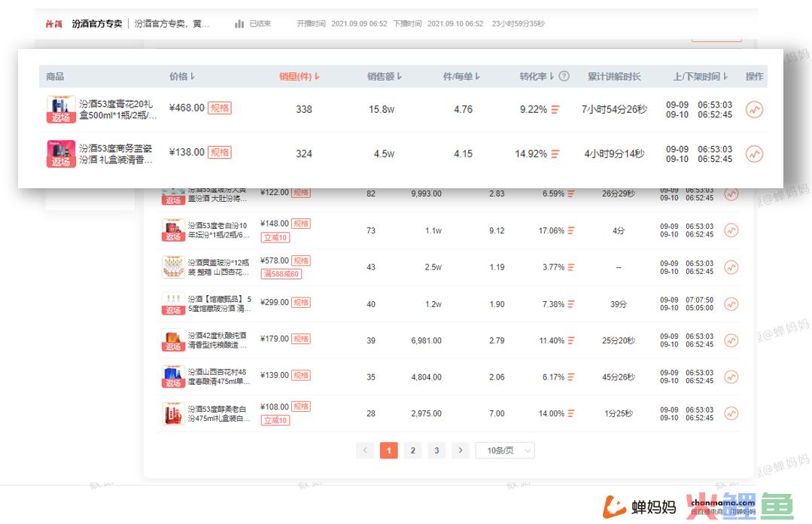
Task: Open the 10条/页 page size dropdown
Action: (x=505, y=450)
